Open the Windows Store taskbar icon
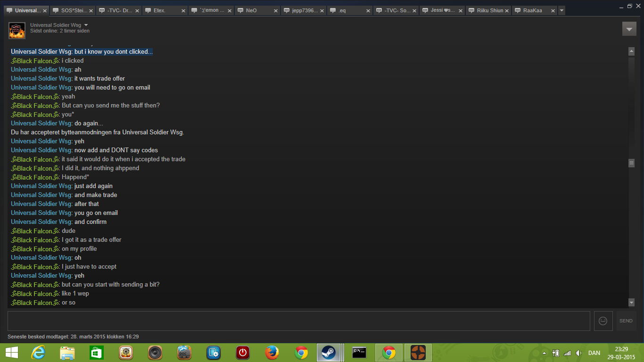 pos(97,353)
